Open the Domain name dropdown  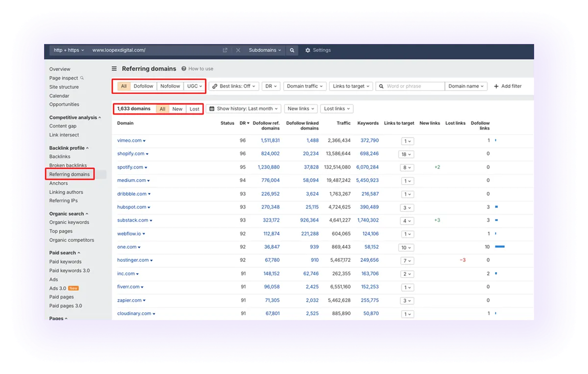[466, 86]
